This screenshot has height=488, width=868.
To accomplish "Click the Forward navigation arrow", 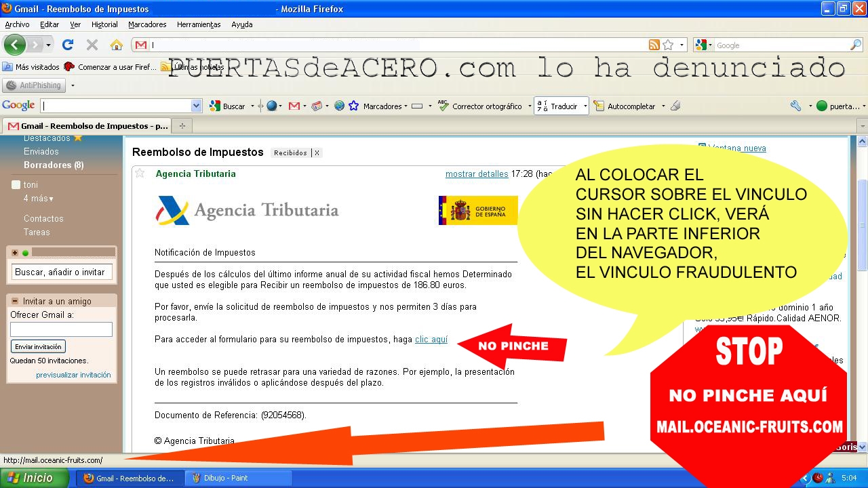I will (35, 45).
